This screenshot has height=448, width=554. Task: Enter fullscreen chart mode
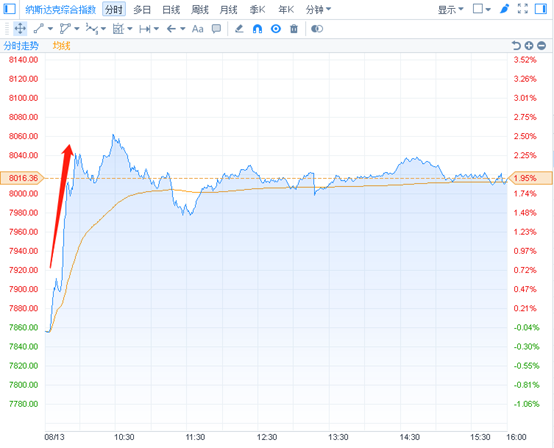pyautogui.click(x=523, y=9)
